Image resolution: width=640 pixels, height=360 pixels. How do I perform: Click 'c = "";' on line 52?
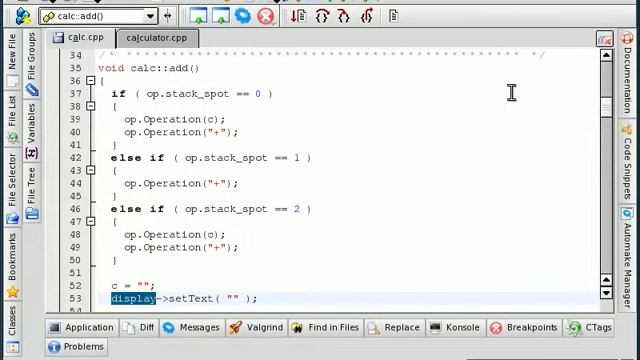tap(133, 286)
